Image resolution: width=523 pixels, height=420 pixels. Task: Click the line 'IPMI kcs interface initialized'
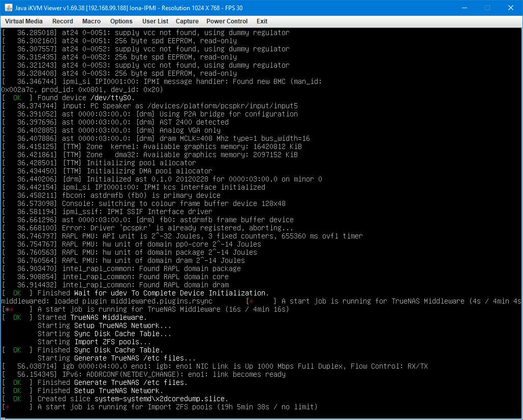pyautogui.click(x=204, y=188)
